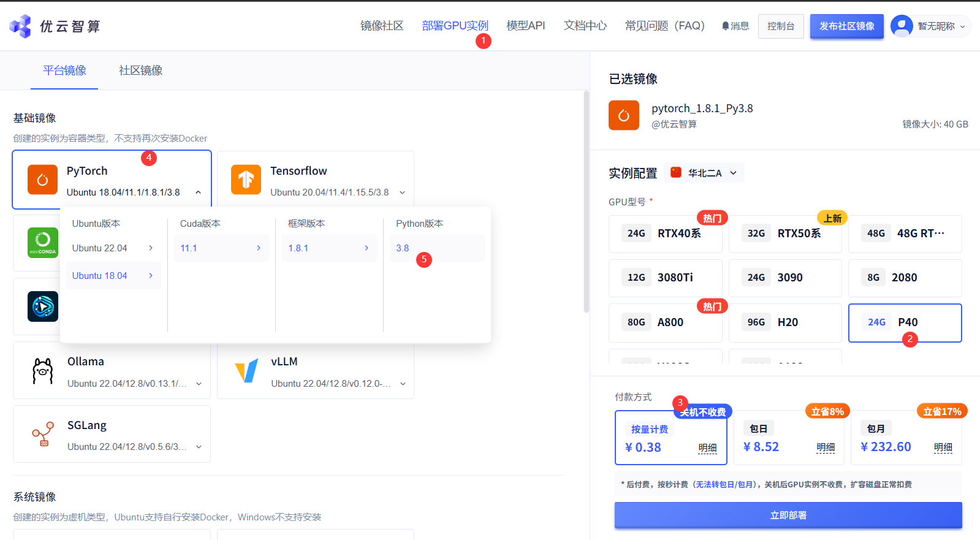This screenshot has width=980, height=540.
Task: Select Ubuntu 22.04 in version list
Action: tap(113, 248)
